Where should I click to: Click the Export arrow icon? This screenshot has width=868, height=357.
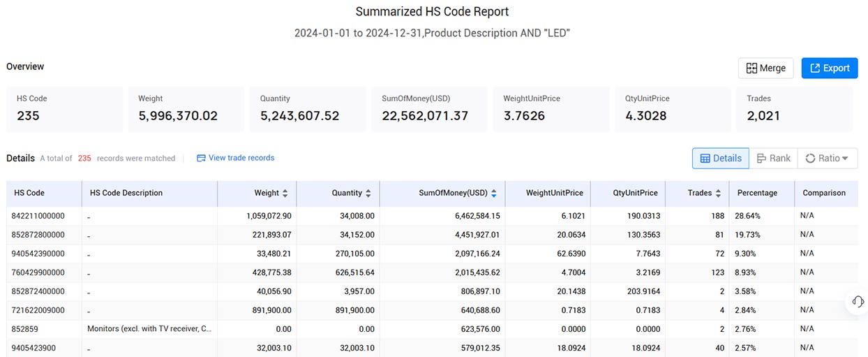click(815, 68)
